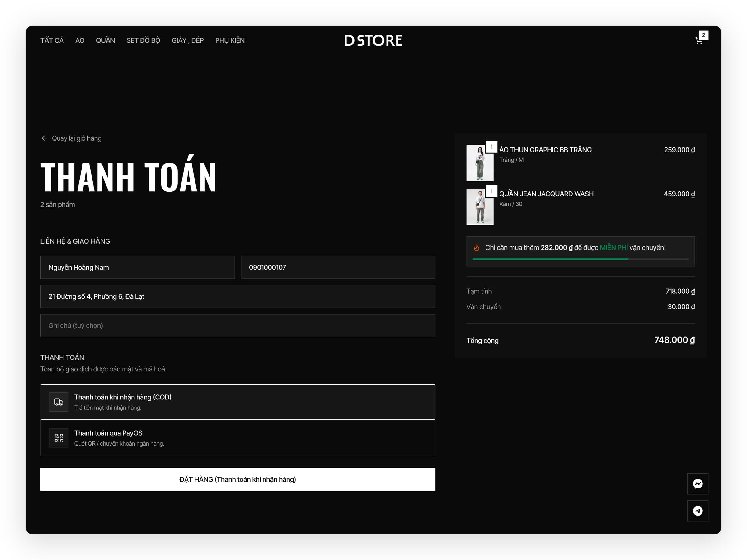
Task: Open the ÁO category
Action: point(80,40)
